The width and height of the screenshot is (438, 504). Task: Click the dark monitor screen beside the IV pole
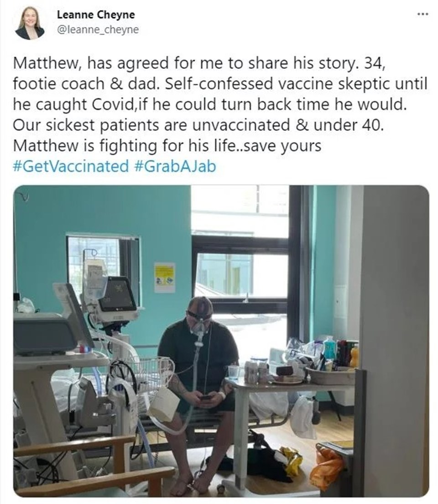[x=118, y=294]
